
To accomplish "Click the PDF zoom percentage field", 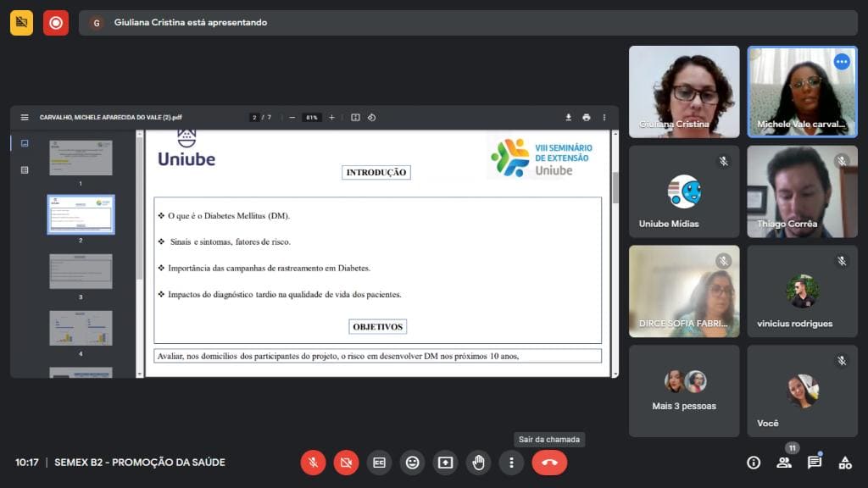I will 312,117.
